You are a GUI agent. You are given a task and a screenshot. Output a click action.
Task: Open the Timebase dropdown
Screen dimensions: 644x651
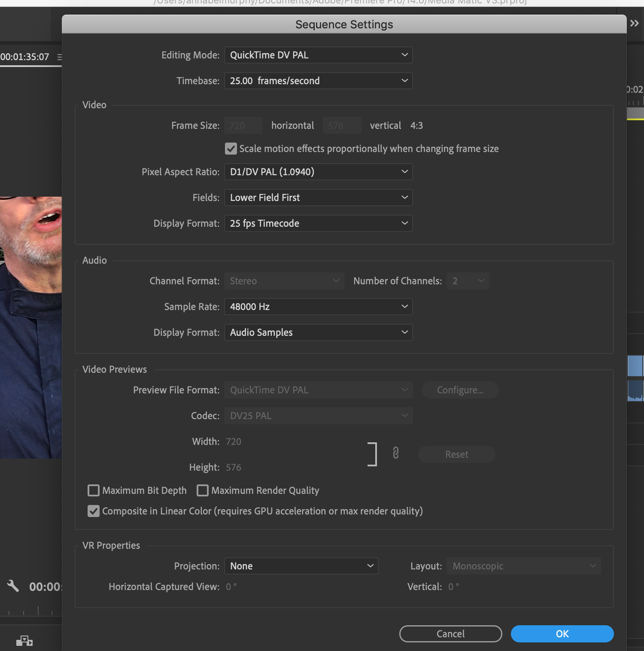click(318, 81)
